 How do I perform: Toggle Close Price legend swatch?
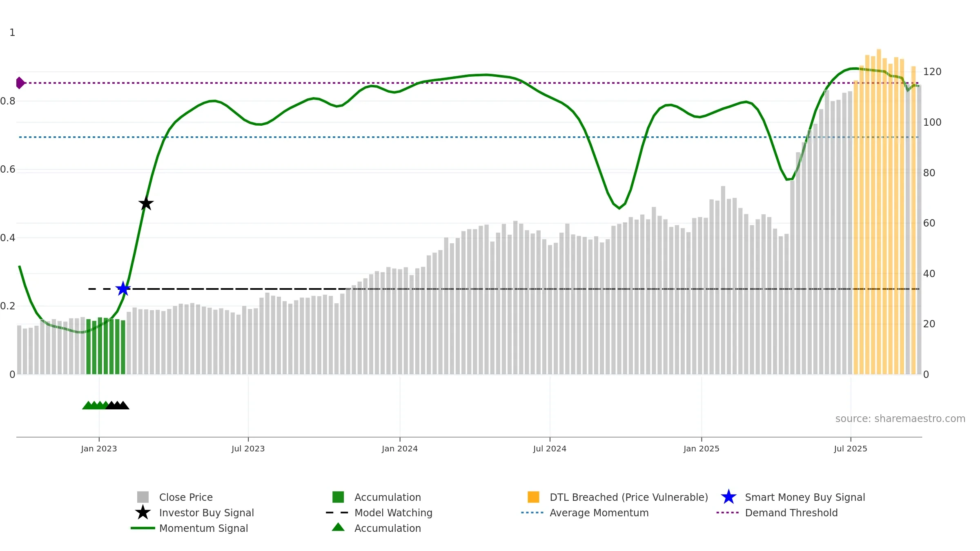coord(143,497)
